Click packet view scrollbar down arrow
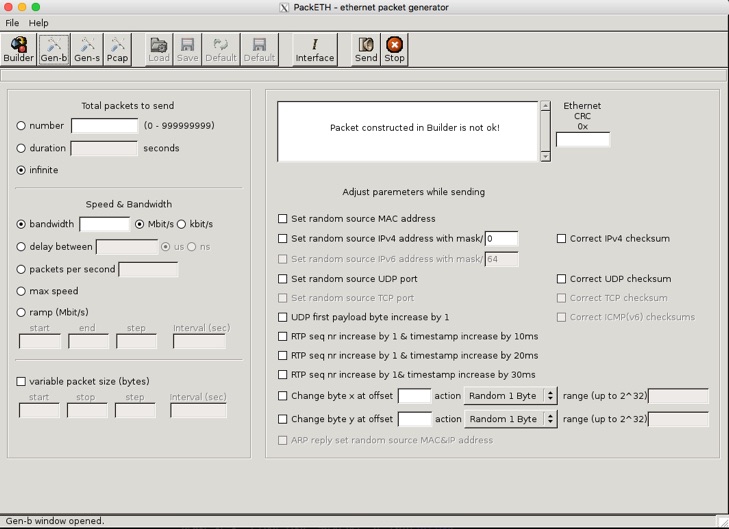The height and width of the screenshot is (529, 729). pyautogui.click(x=545, y=157)
